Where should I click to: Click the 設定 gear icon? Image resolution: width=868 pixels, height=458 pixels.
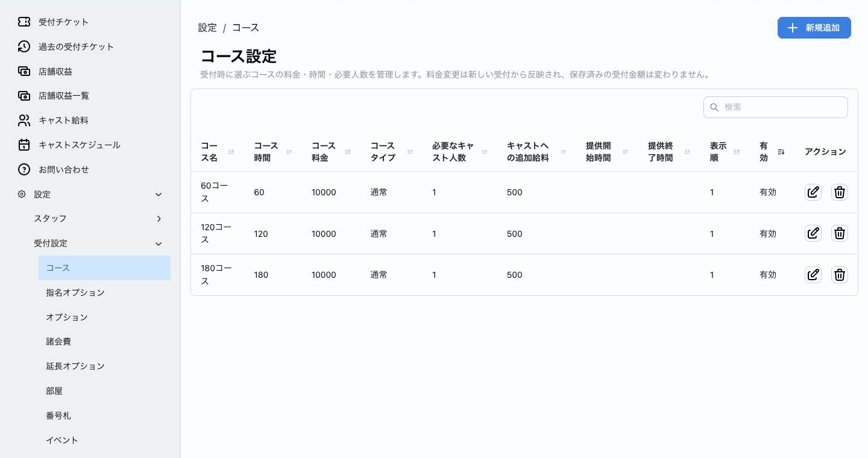point(22,194)
